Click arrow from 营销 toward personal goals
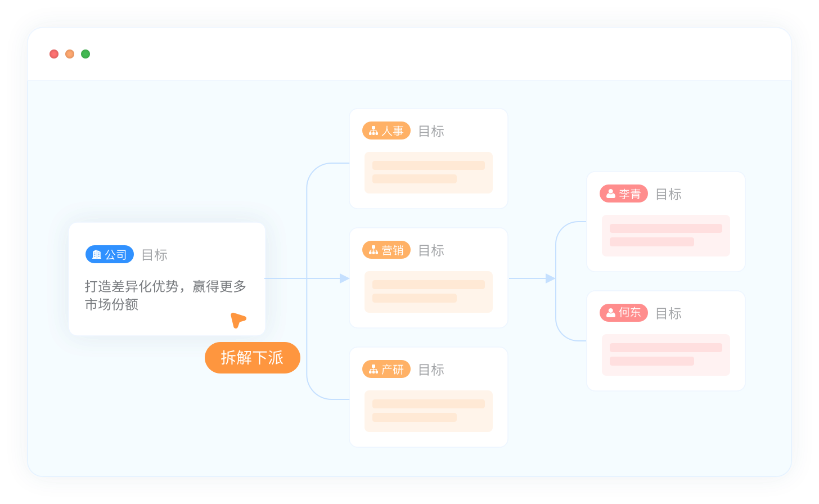This screenshot has width=819, height=504. click(x=550, y=278)
